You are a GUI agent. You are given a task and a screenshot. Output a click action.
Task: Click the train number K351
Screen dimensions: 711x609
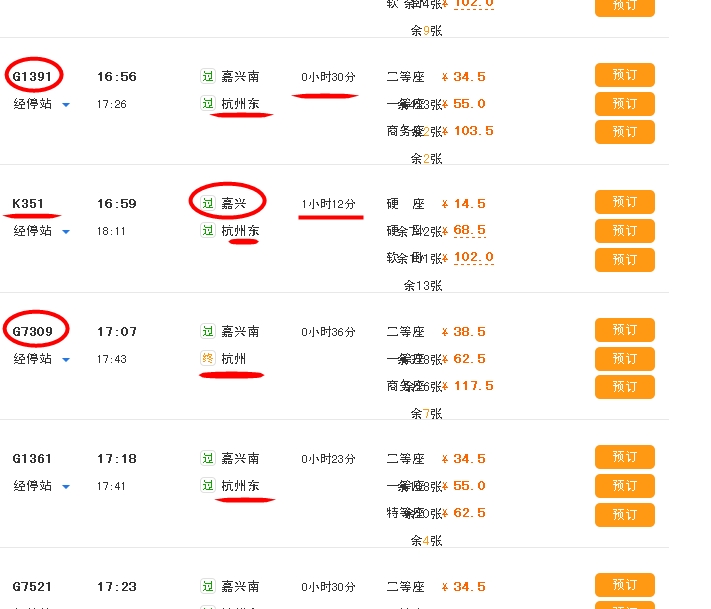coord(28,203)
